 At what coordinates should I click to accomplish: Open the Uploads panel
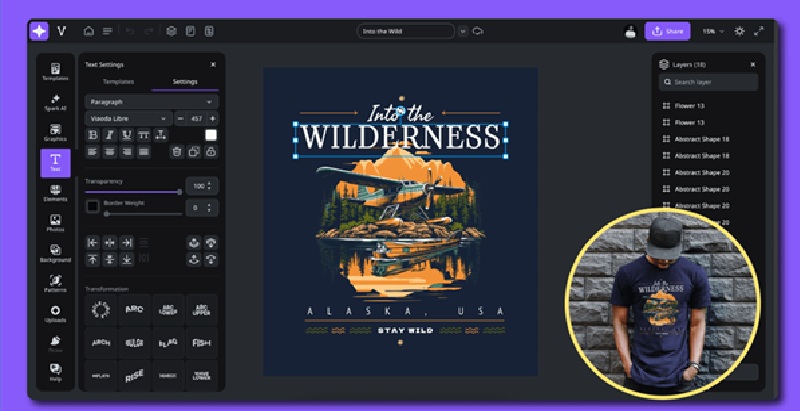tap(55, 314)
